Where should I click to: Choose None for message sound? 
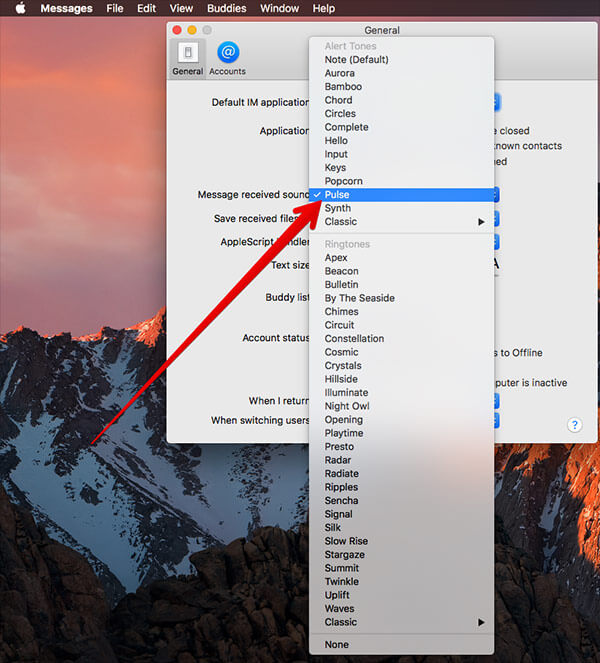401,645
